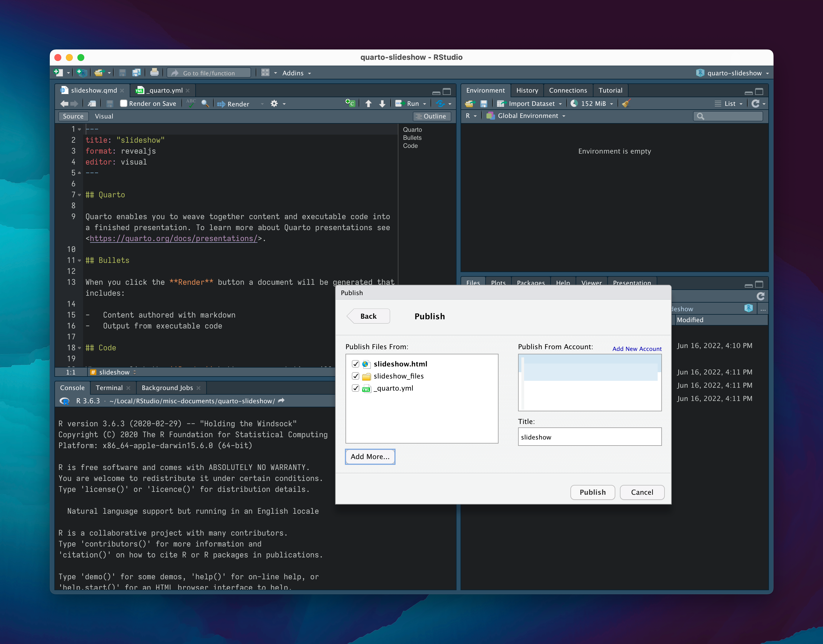Click the Add New Account link
Viewport: 823px width, 644px height.
637,349
